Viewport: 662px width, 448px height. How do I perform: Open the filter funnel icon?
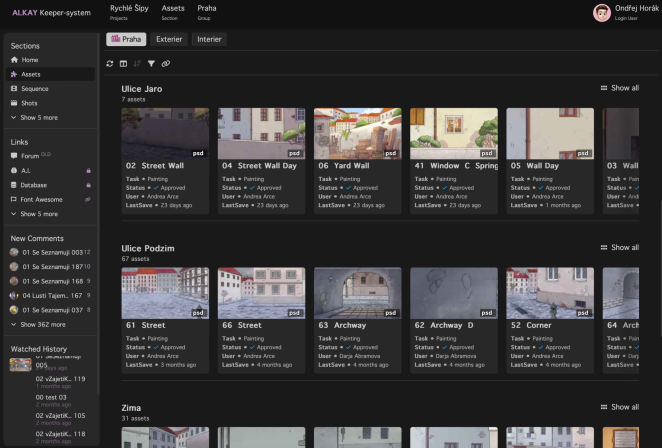pyautogui.click(x=151, y=64)
